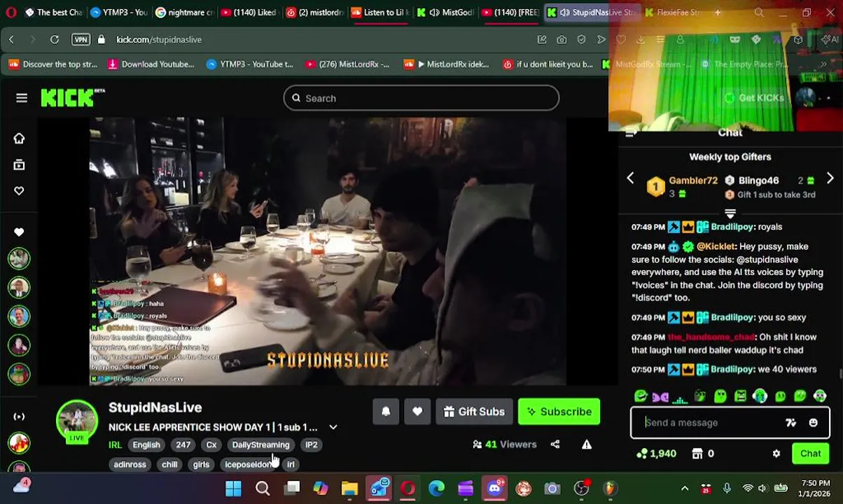
Task: Focus the Kick search box
Action: pyautogui.click(x=421, y=98)
